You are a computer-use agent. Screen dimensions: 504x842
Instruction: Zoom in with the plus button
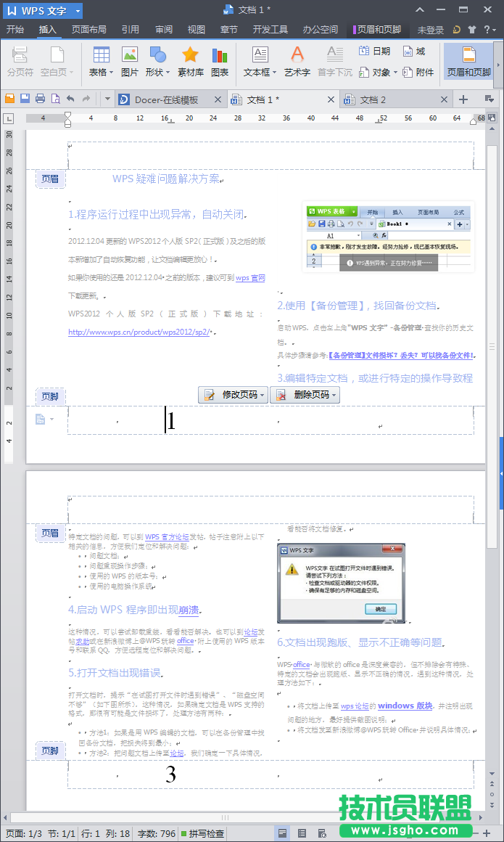(x=487, y=833)
